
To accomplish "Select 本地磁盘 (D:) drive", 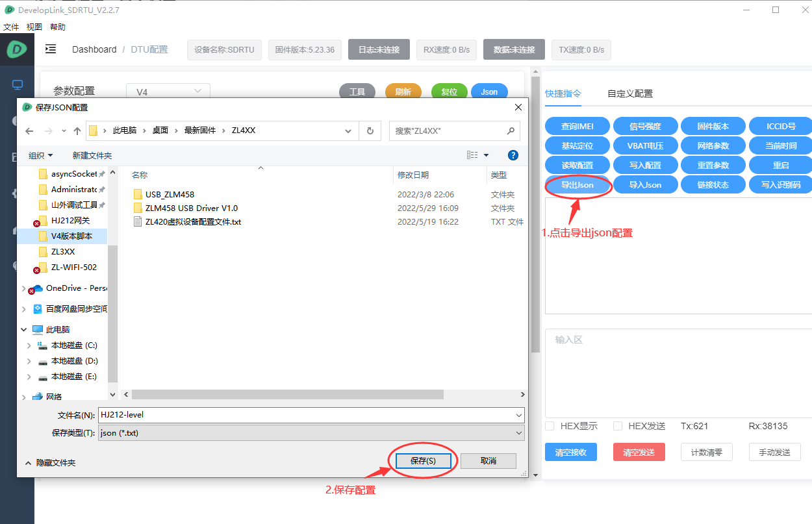I will pos(68,360).
